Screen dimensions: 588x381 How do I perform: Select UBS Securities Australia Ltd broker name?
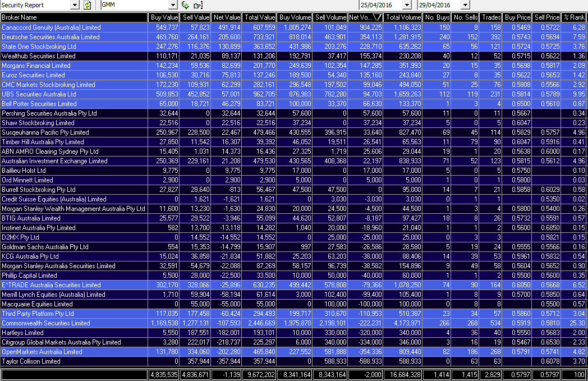(x=39, y=94)
